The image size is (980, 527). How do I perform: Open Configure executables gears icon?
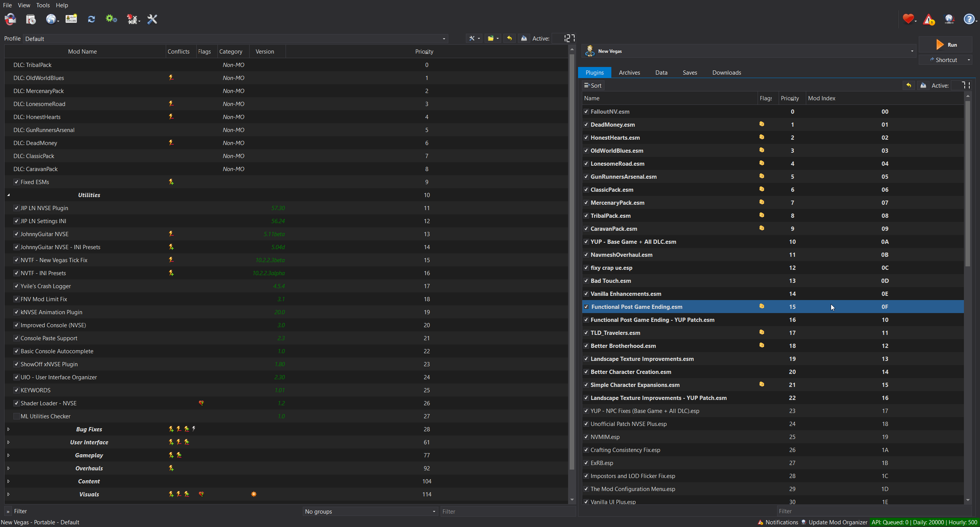point(111,19)
